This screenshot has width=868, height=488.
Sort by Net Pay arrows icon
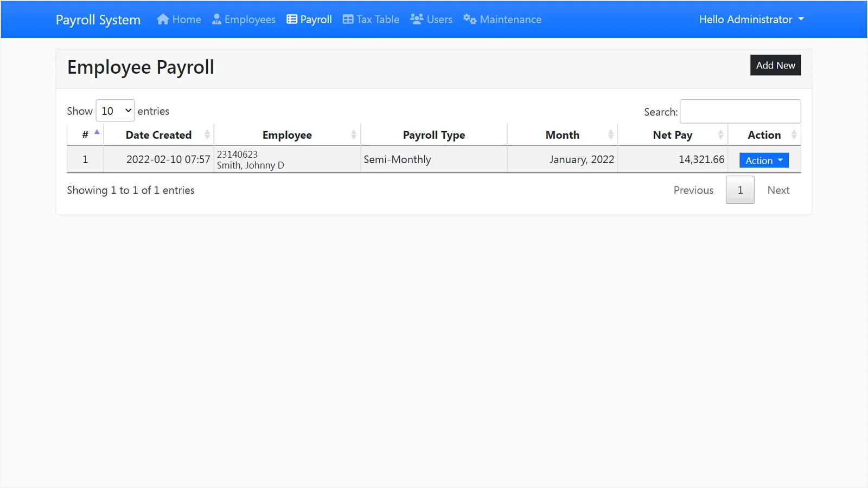tap(721, 134)
